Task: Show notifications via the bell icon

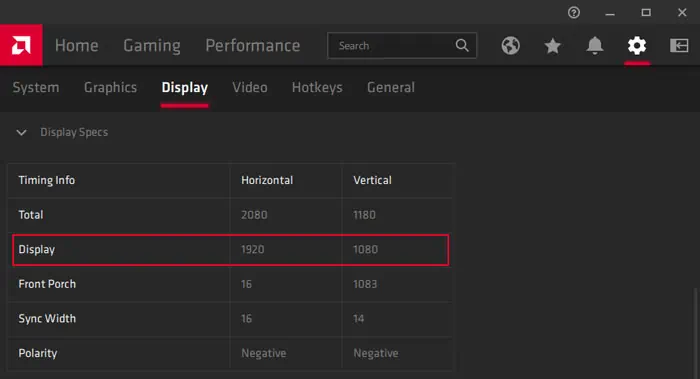Action: (x=595, y=46)
